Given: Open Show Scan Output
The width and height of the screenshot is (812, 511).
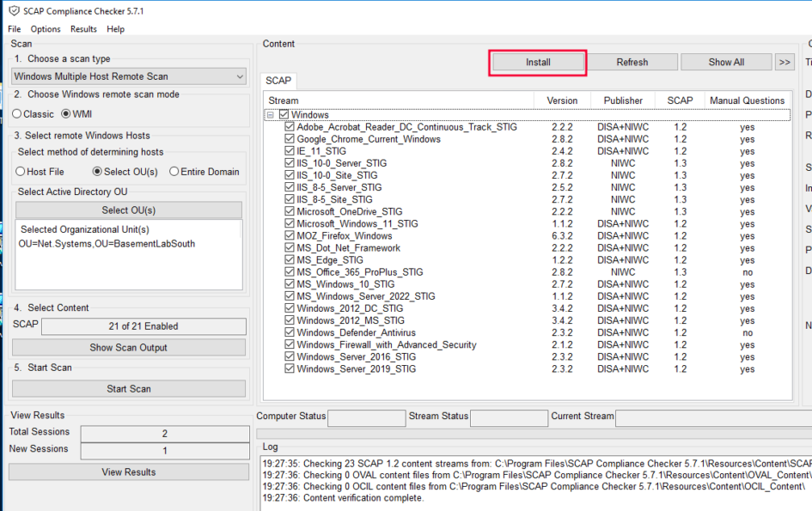Looking at the screenshot, I should click(128, 346).
